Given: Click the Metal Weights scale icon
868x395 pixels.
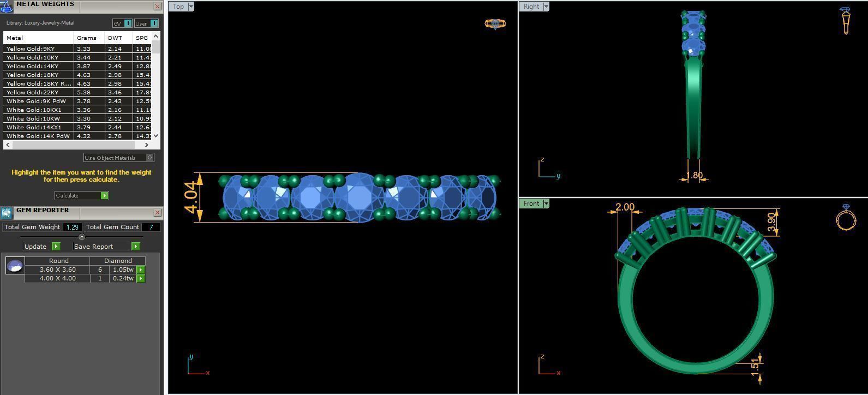Looking at the screenshot, I should click(6, 7).
